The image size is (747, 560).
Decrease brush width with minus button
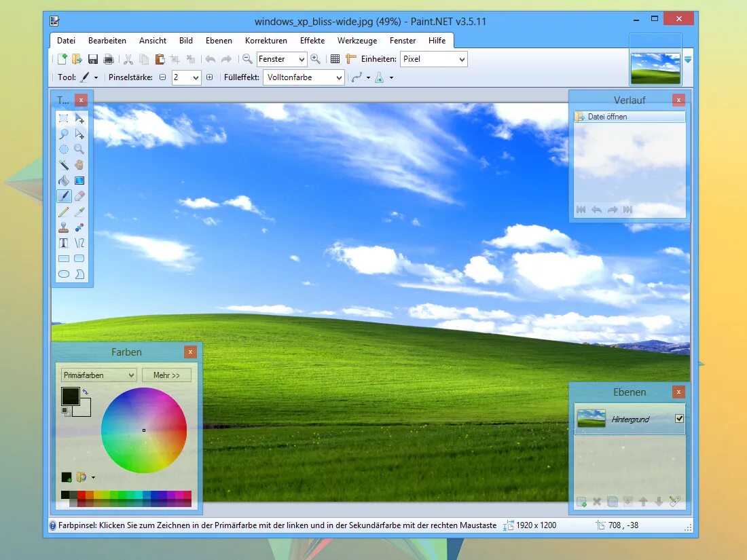pos(162,77)
